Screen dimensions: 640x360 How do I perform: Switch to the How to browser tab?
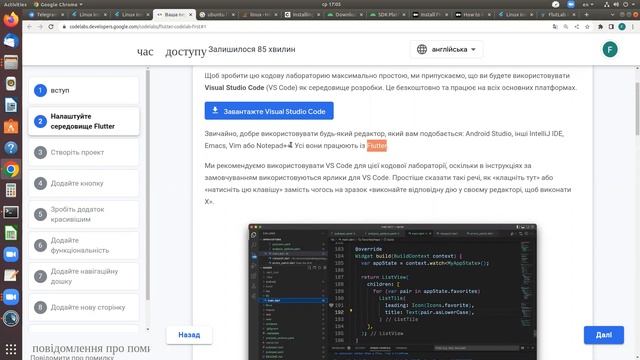tap(472, 14)
